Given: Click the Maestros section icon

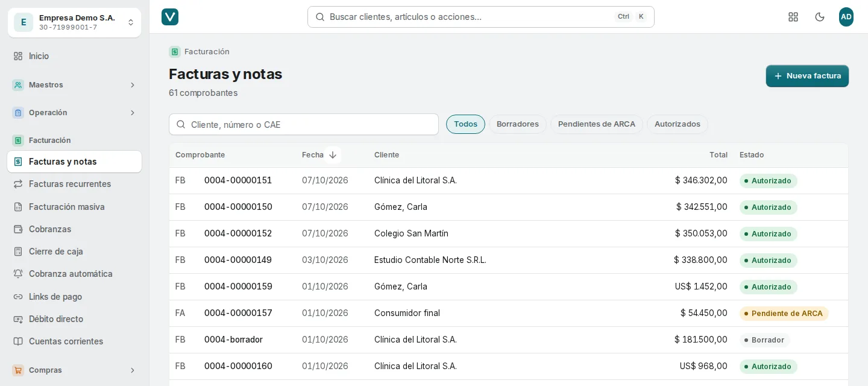Looking at the screenshot, I should coord(18,85).
